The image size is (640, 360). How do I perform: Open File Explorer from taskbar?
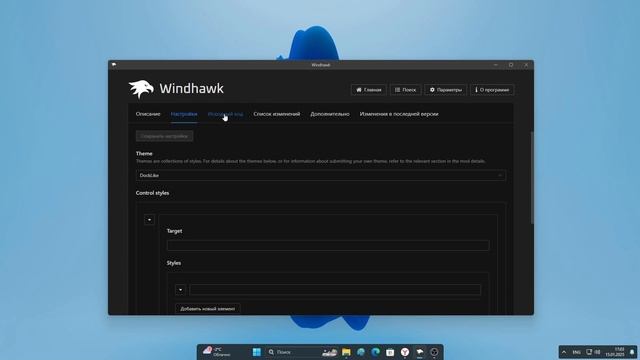346,352
